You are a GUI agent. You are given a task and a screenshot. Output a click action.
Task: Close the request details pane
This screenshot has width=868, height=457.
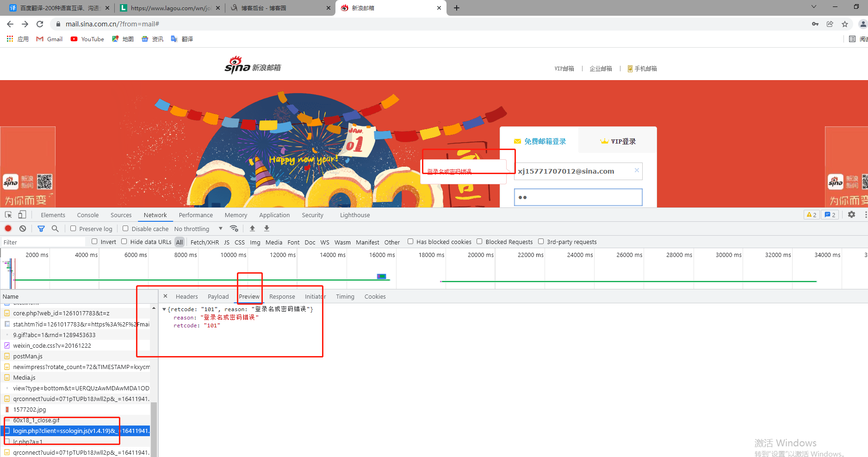[x=165, y=296]
